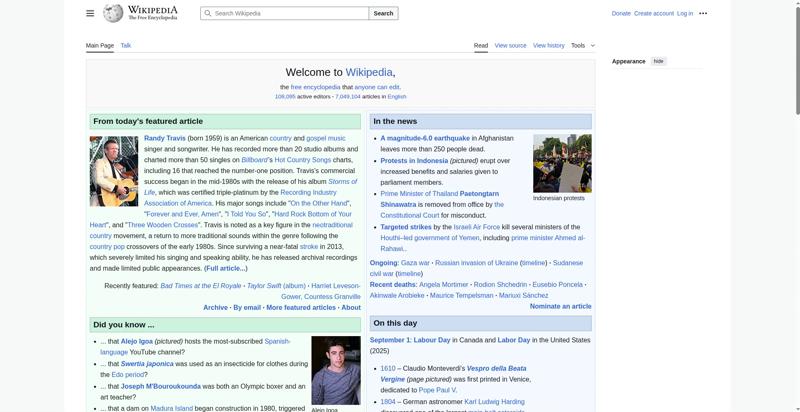Click the Pope Paul V link
The height and width of the screenshot is (412, 800).
(437, 390)
